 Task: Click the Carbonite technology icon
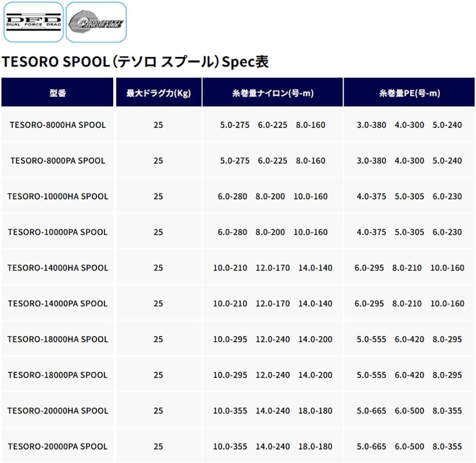point(96,22)
